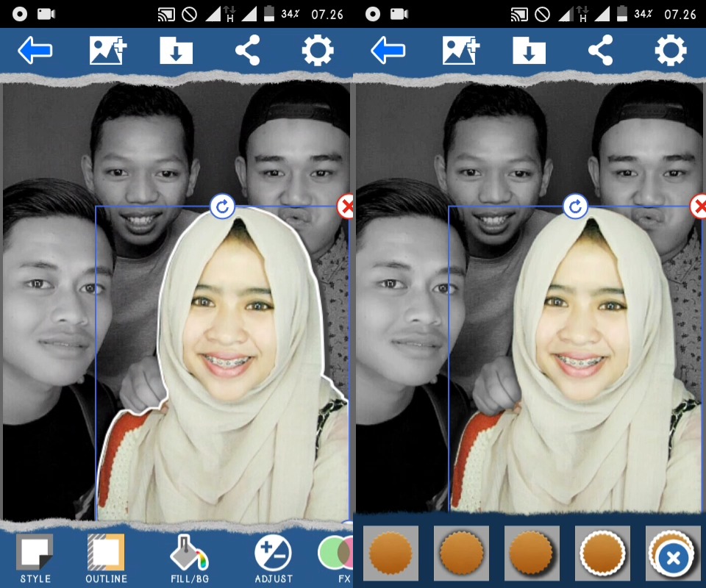Screen dimensions: 706x588
Task: Open the OUTLINE tool
Action: coord(106,559)
